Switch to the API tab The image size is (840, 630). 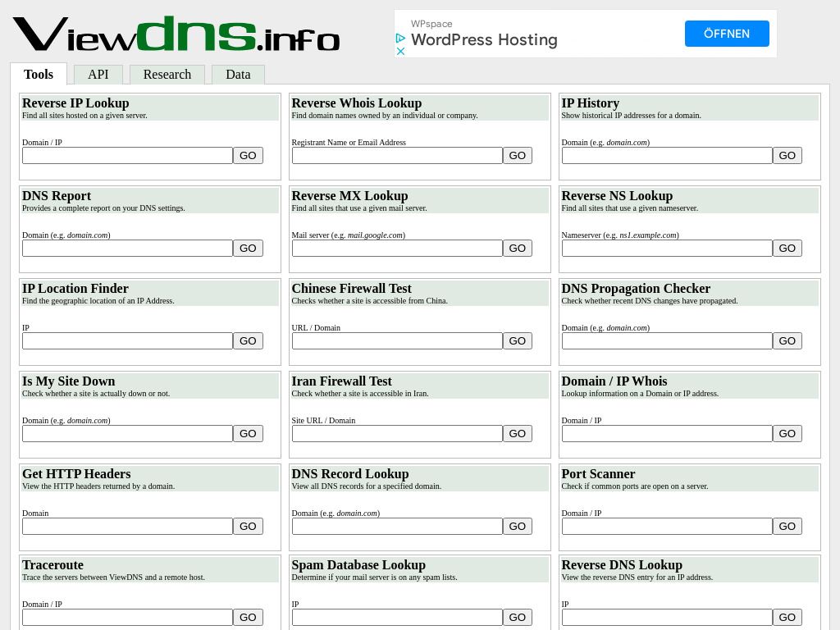point(98,75)
